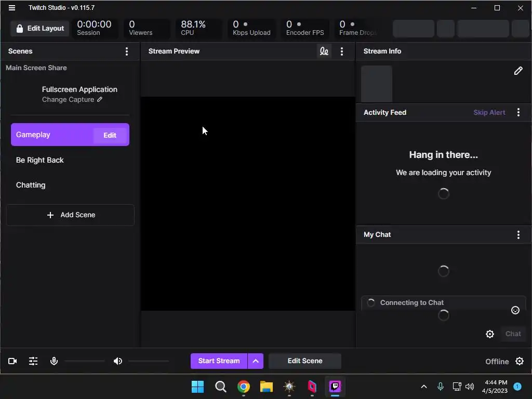
Task: Toggle the camera icon in bottom bar
Action: (12, 361)
